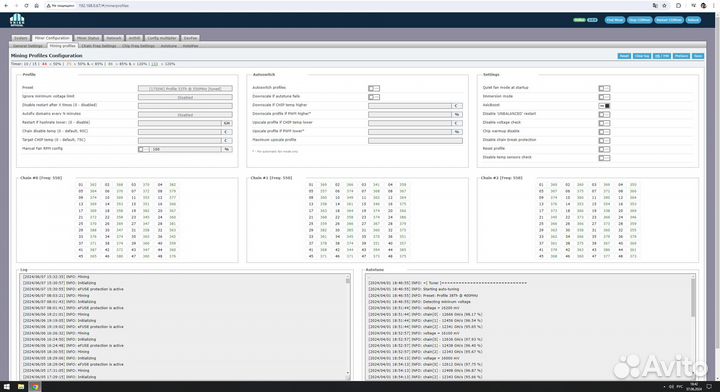Screen dimensions: 720x392
Task: Click the main page vertical scrollbar
Action: point(717,184)
